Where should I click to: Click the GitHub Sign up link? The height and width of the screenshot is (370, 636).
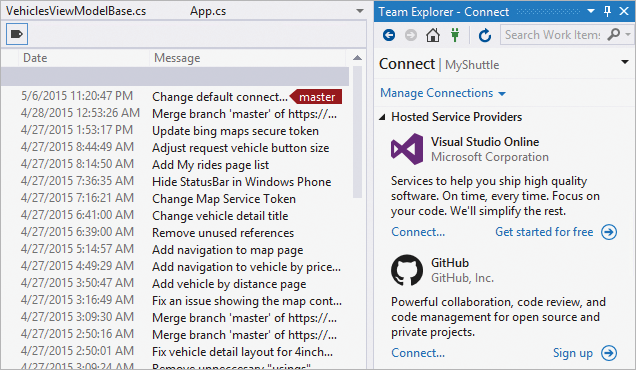point(573,353)
